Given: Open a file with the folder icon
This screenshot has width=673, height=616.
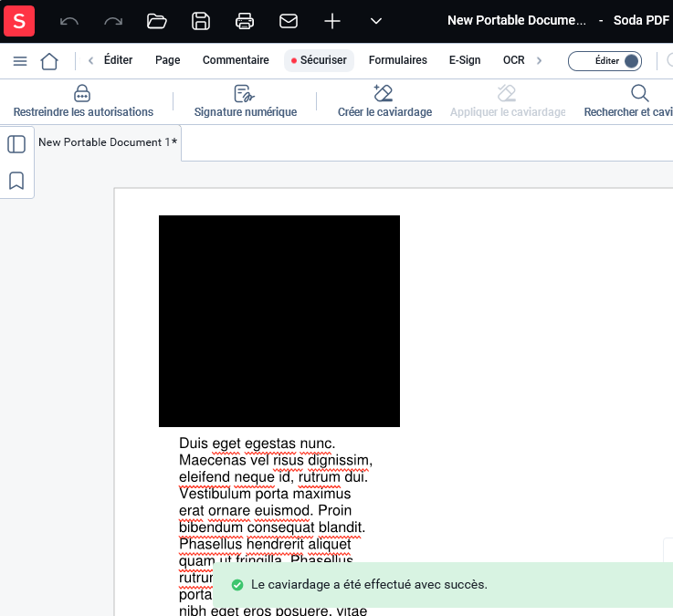Looking at the screenshot, I should 157,21.
